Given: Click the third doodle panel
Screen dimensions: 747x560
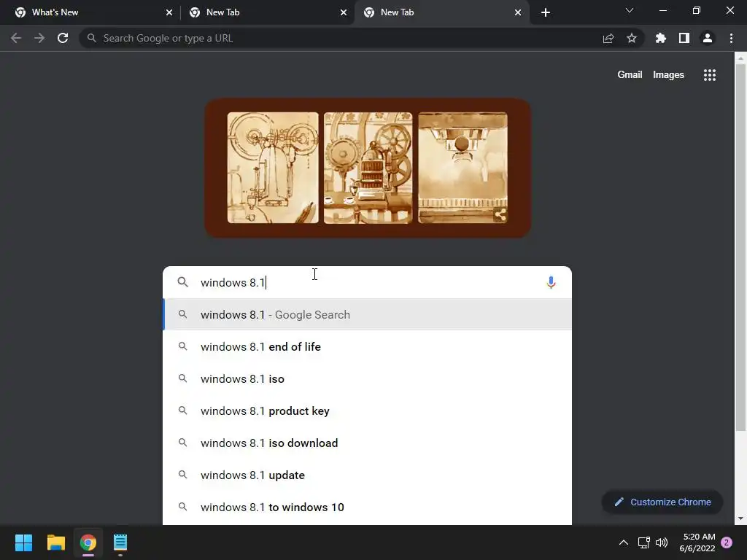Looking at the screenshot, I should tap(462, 168).
